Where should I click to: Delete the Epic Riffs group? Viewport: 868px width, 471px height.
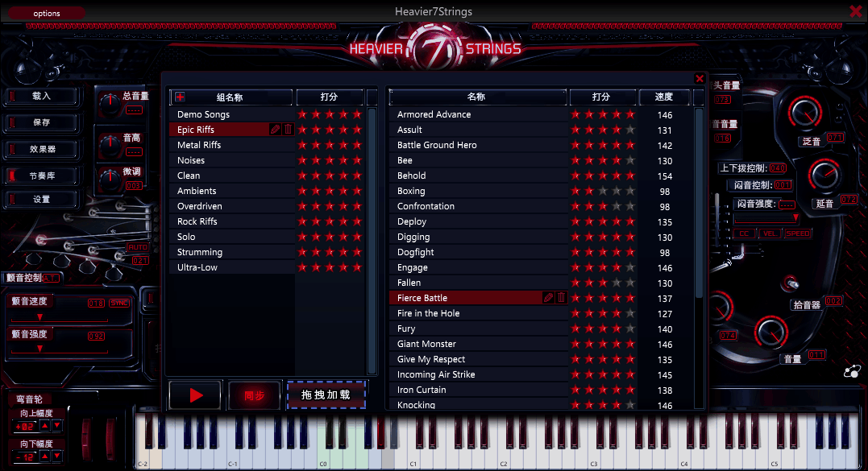tap(288, 130)
